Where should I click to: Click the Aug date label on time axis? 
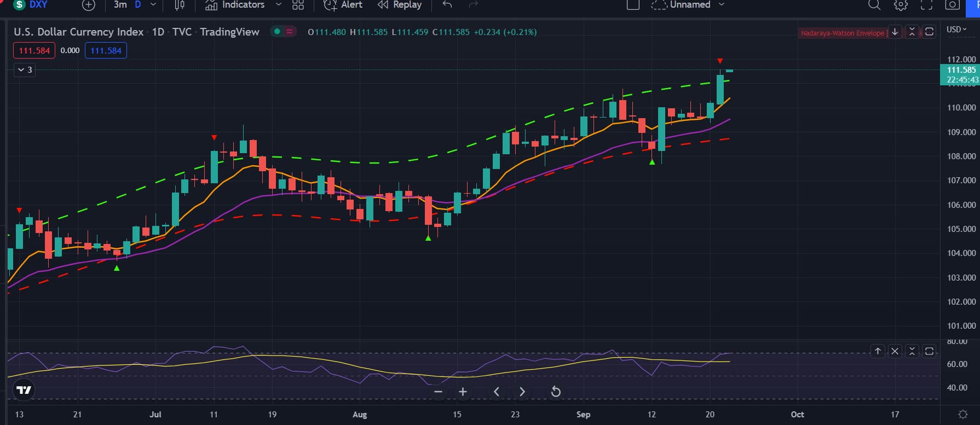click(x=360, y=415)
